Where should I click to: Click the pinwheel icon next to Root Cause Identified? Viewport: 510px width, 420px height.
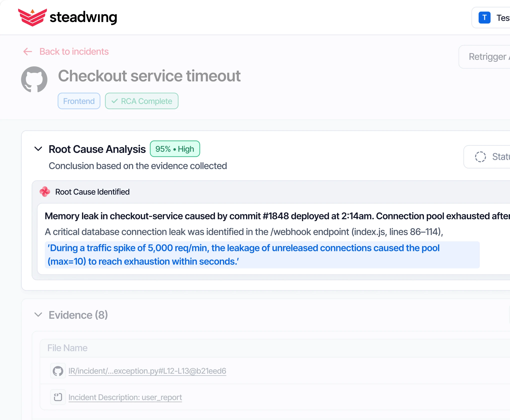[45, 192]
